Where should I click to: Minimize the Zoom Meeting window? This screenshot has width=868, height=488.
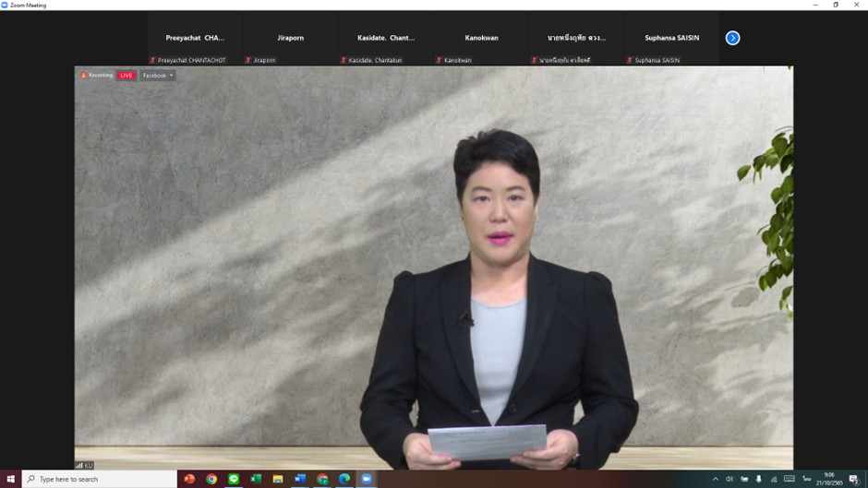point(815,5)
